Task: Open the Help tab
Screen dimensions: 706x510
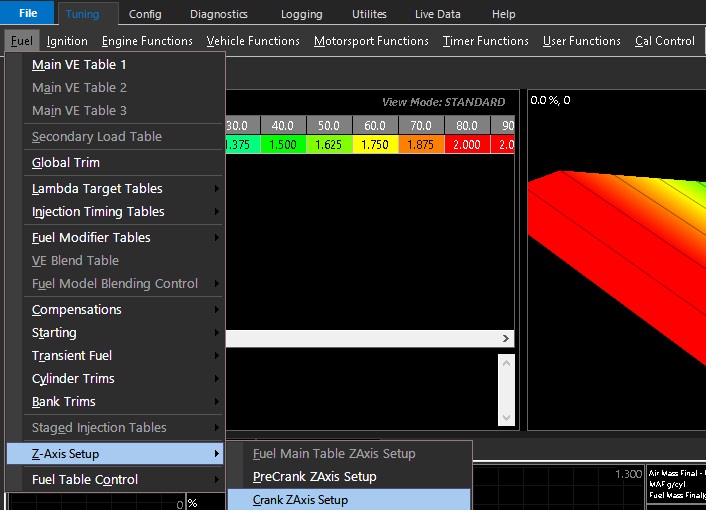Action: click(503, 14)
